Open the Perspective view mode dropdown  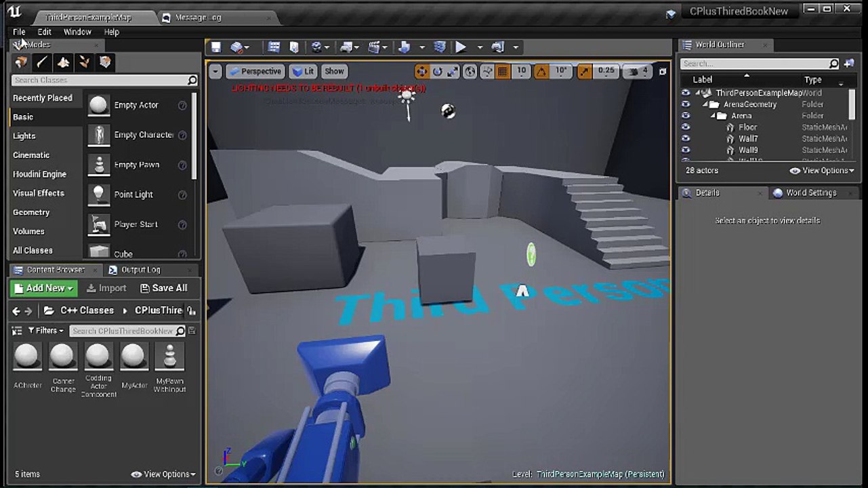[255, 71]
